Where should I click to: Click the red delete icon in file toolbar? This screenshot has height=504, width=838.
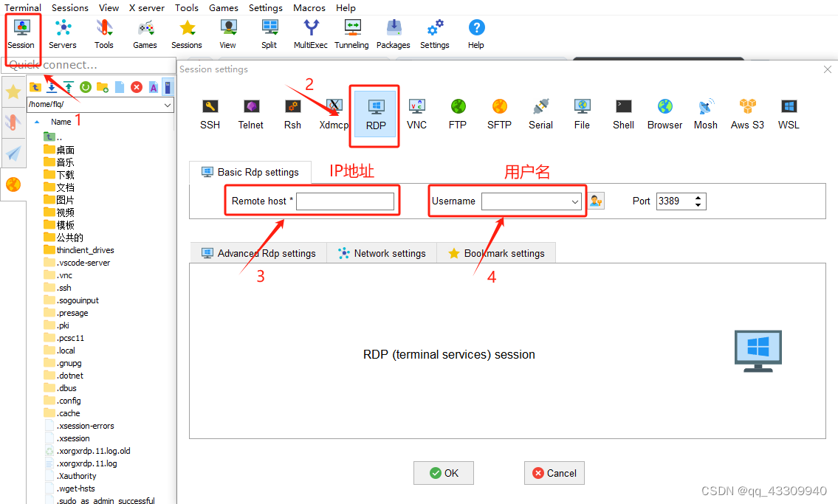pos(137,87)
